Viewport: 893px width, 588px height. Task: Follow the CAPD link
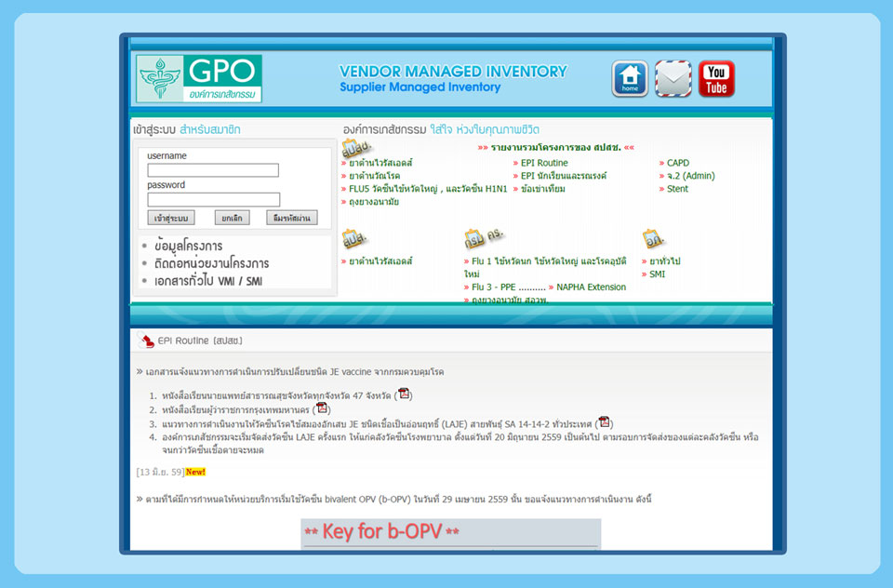coord(677,163)
